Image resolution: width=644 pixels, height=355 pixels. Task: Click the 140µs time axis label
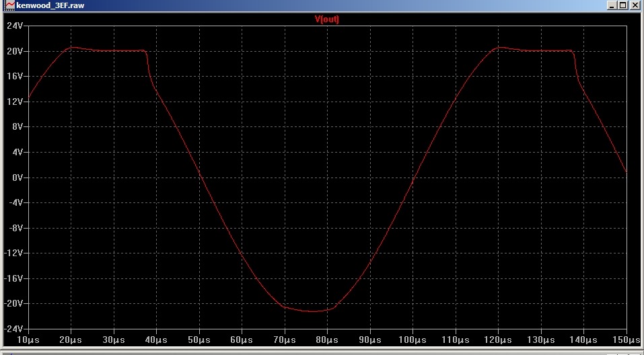tap(583, 340)
